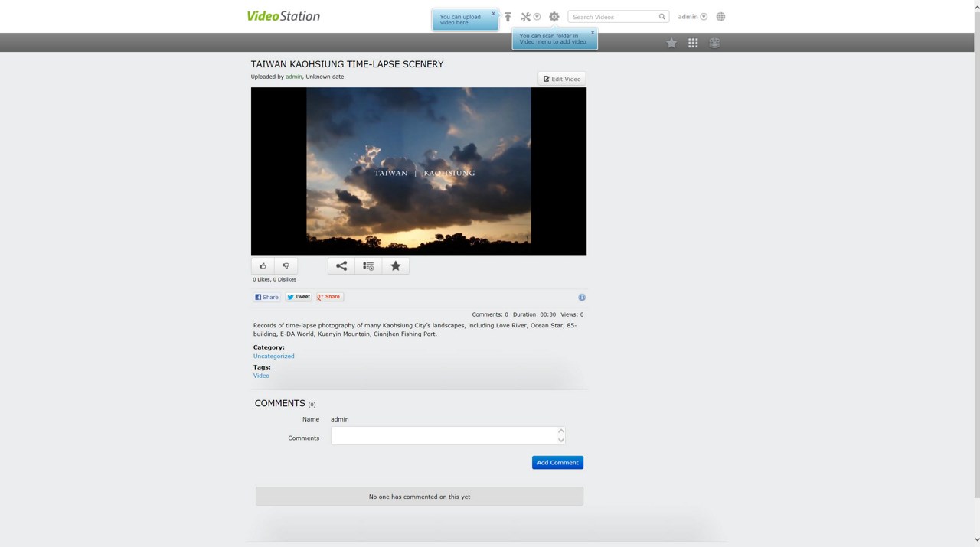This screenshot has height=547, width=980.
Task: Close the 'You can upload video here' tooltip
Action: coord(493,14)
